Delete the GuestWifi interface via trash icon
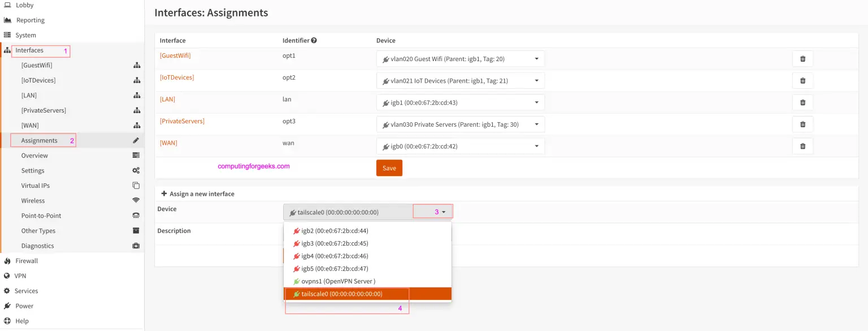Screen dimensions: 868x331 tap(802, 59)
